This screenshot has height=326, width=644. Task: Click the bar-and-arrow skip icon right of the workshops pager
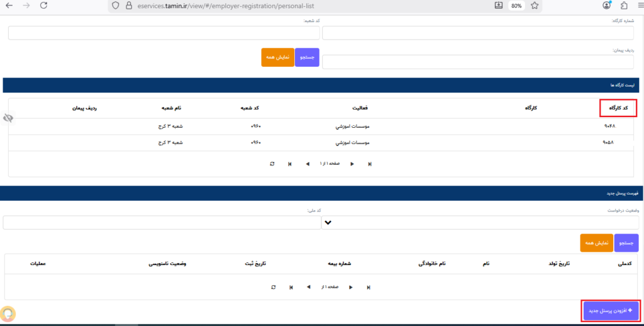(x=370, y=164)
